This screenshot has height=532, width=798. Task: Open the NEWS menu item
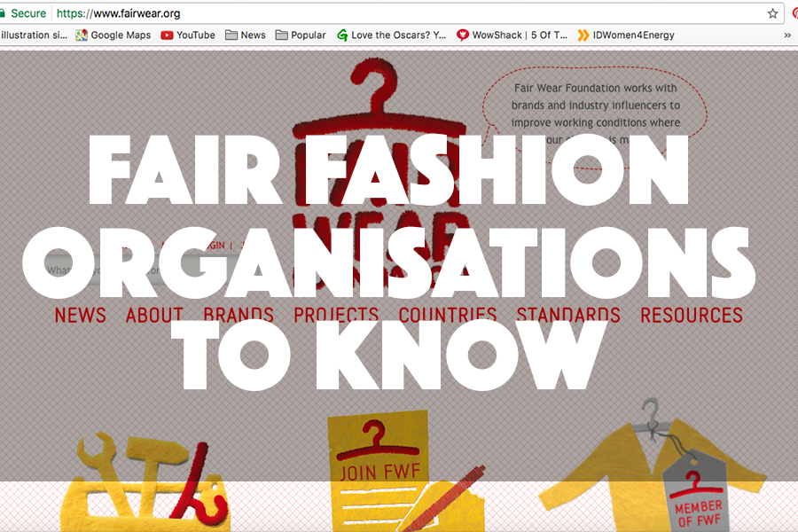81,315
